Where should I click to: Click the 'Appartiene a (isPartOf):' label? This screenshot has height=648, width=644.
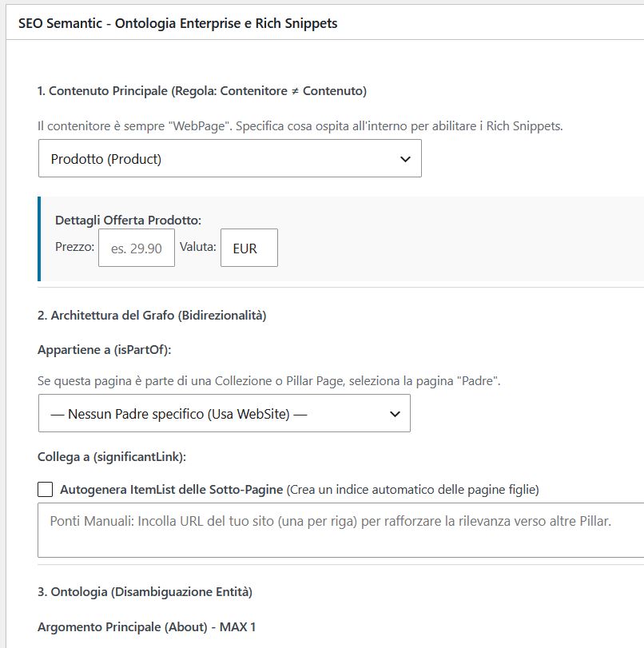pos(104,350)
